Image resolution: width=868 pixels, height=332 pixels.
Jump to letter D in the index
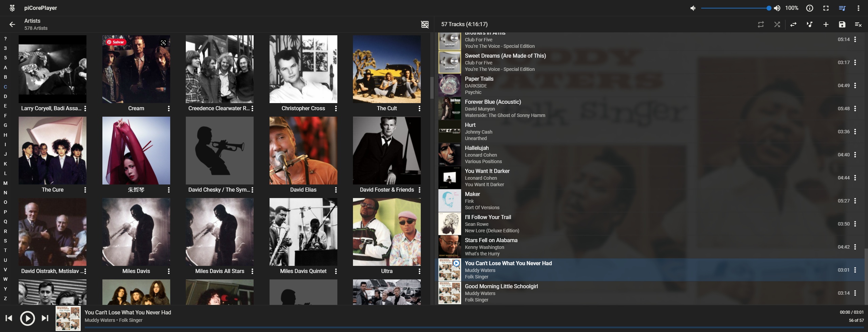tap(5, 96)
